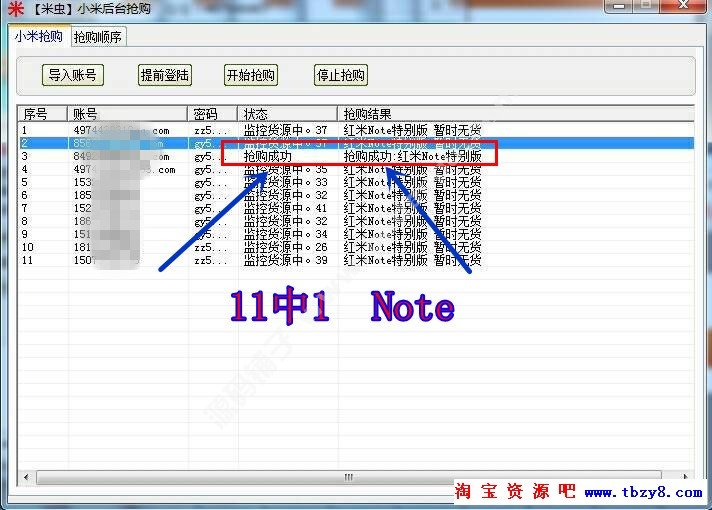
Task: Click the scrollbar right arrow
Action: [x=686, y=477]
